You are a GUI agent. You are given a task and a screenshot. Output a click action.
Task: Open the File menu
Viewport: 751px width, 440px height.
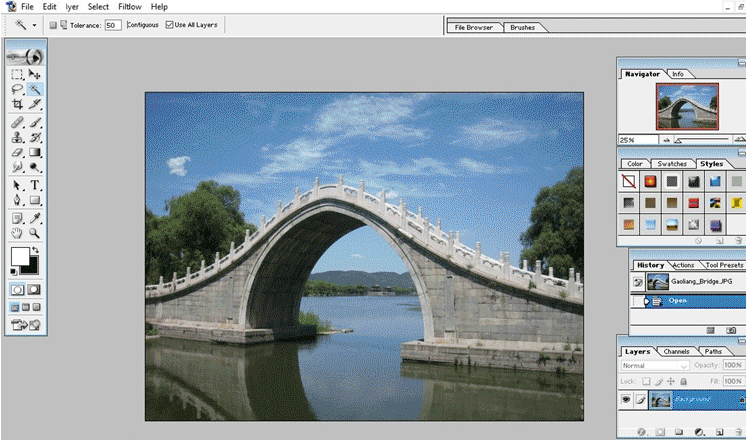(x=27, y=7)
